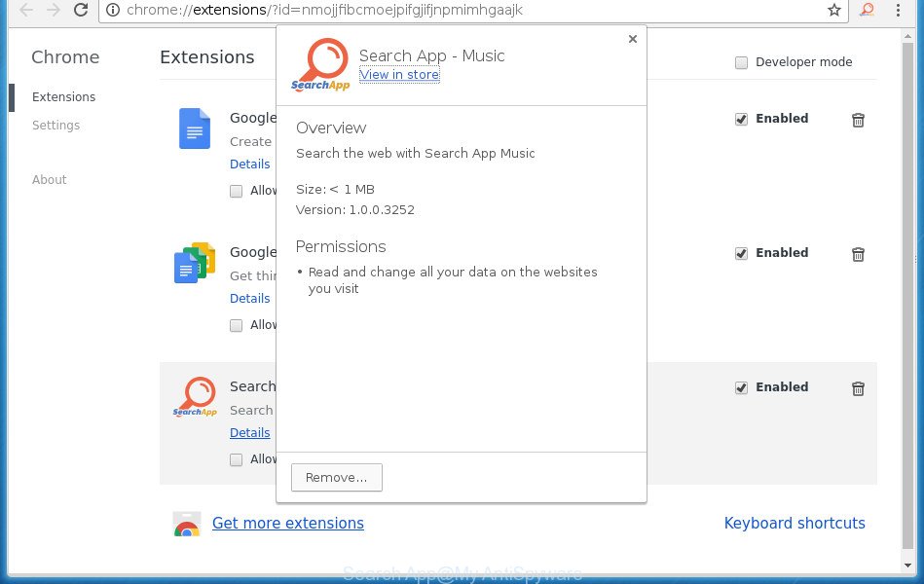Open Details link for second Google extension
The height and width of the screenshot is (584, 924).
[x=250, y=298]
